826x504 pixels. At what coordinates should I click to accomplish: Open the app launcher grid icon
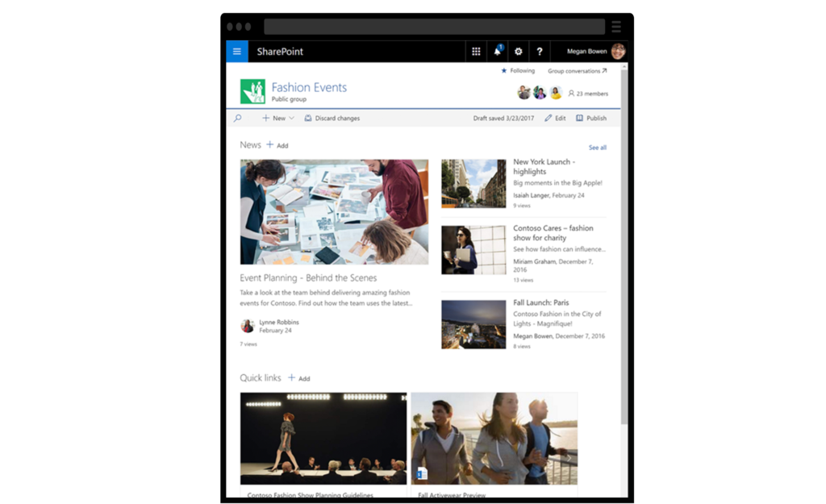point(476,52)
